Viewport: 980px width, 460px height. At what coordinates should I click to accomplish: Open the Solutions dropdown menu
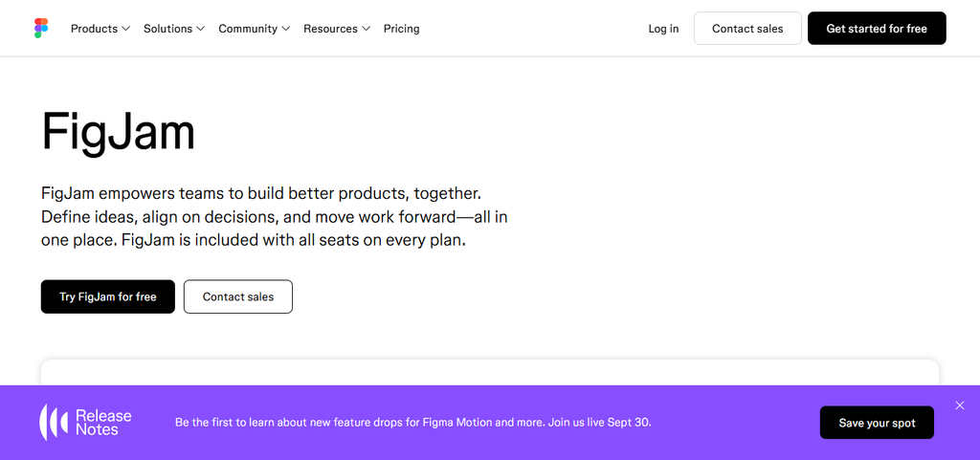(x=174, y=29)
